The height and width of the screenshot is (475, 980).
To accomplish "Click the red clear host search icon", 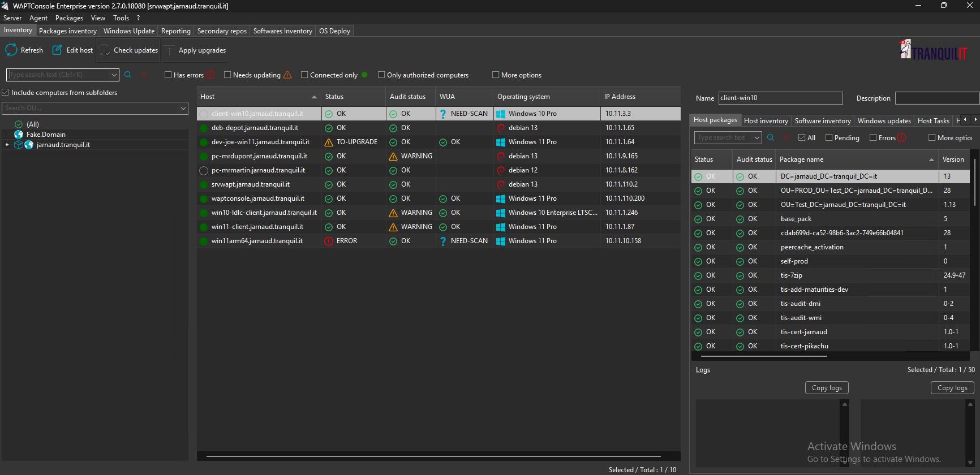I will tap(144, 75).
